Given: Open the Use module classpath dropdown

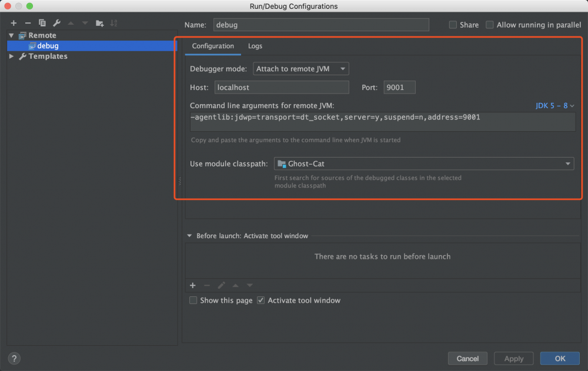Looking at the screenshot, I should pos(424,164).
